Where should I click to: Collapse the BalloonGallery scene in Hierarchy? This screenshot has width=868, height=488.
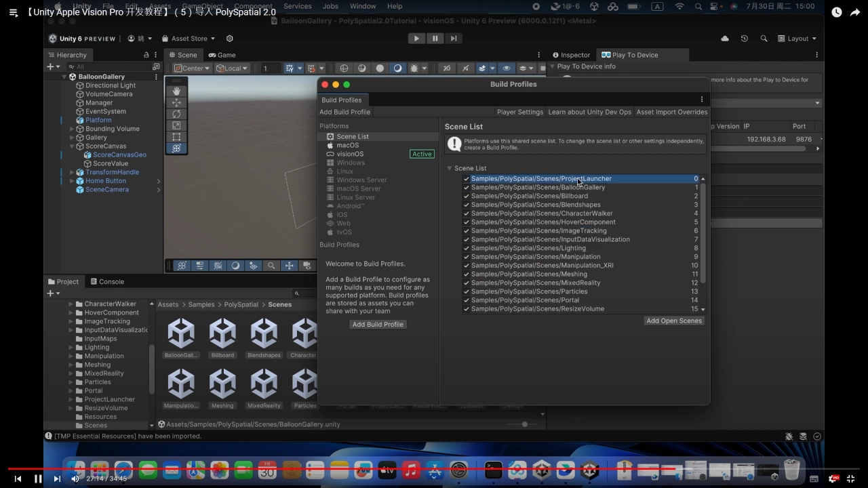pyautogui.click(x=64, y=77)
